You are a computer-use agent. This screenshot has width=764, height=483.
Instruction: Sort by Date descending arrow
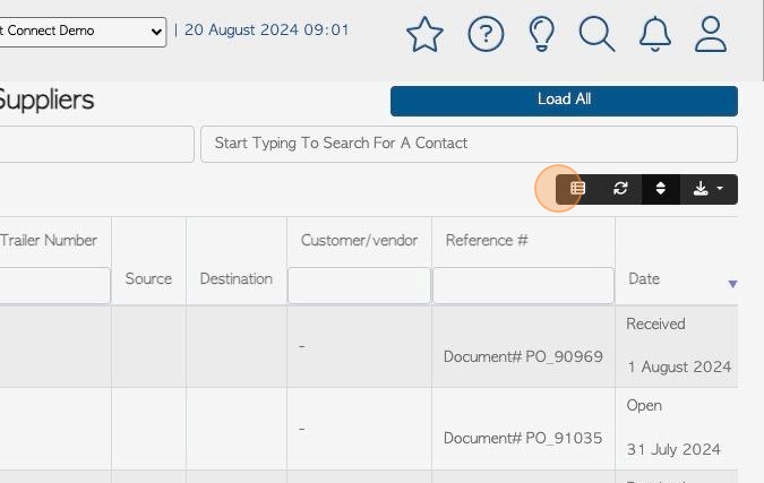click(x=732, y=284)
